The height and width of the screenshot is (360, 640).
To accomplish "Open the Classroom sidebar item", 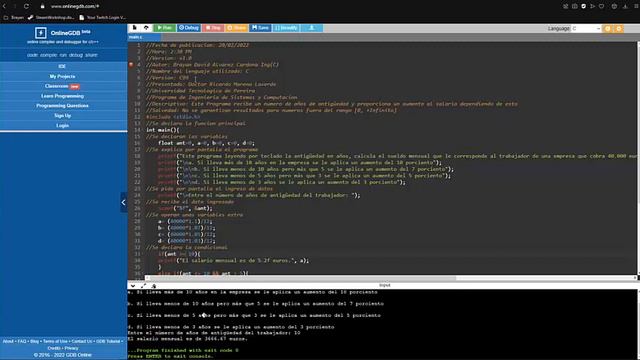I will tap(62, 86).
